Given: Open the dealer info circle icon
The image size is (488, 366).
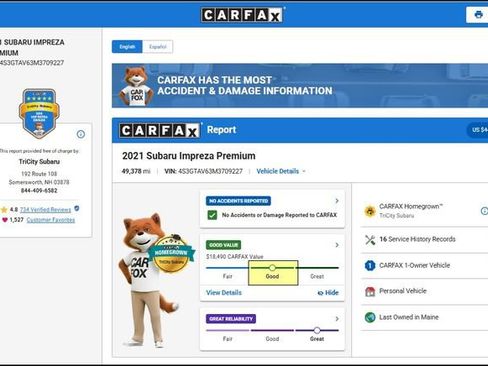Looking at the screenshot, I should [81, 134].
